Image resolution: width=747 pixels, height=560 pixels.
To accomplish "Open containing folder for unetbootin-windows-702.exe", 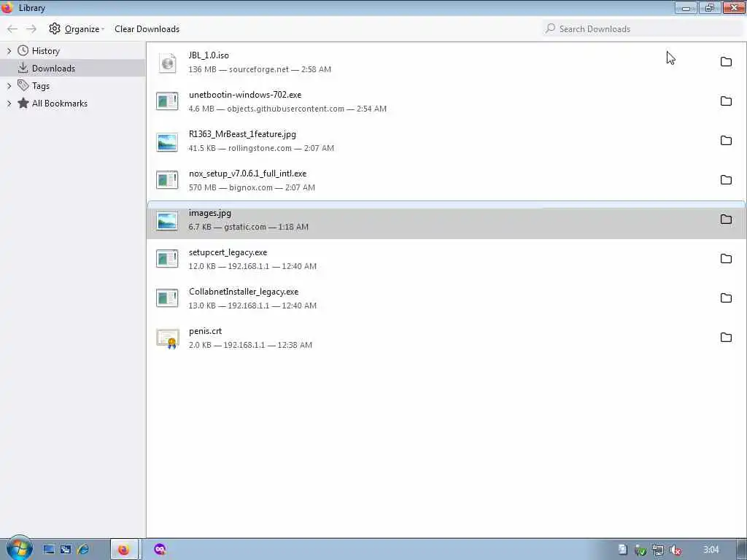I will tap(726, 101).
